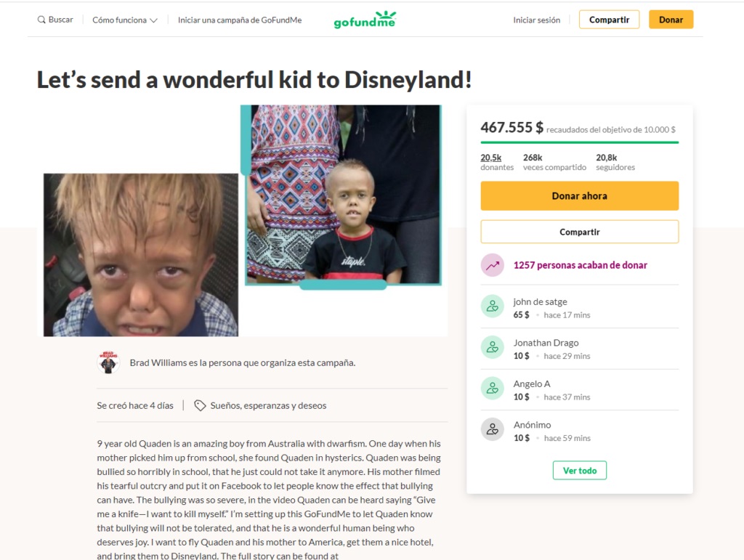This screenshot has height=560, width=744.
Task: Click the Anónimo gray donor avatar icon
Action: [x=493, y=429]
